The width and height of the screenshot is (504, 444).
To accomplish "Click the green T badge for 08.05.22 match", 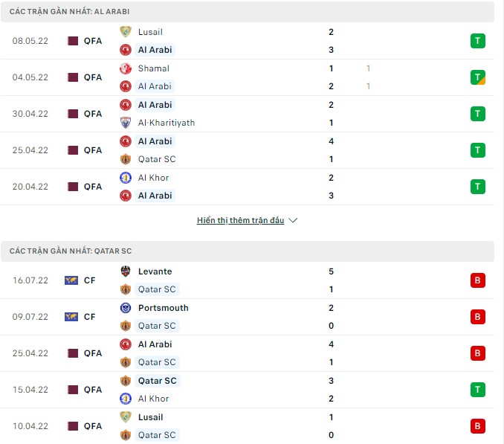I will [x=478, y=41].
